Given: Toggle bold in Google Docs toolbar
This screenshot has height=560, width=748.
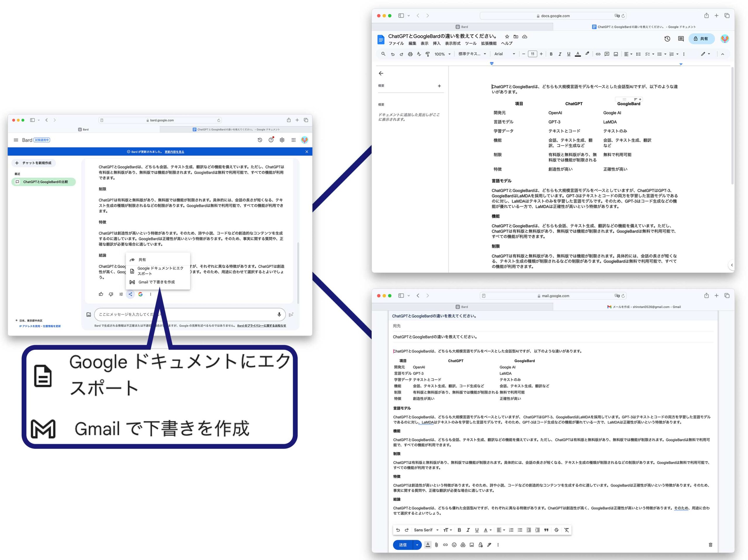Looking at the screenshot, I should pyautogui.click(x=551, y=54).
